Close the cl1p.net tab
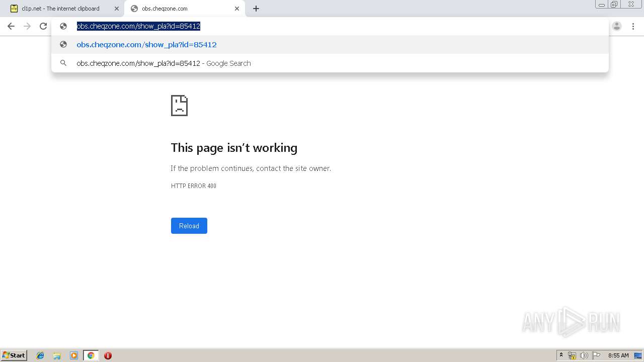Screen dimensions: 644x362 (x=117, y=9)
